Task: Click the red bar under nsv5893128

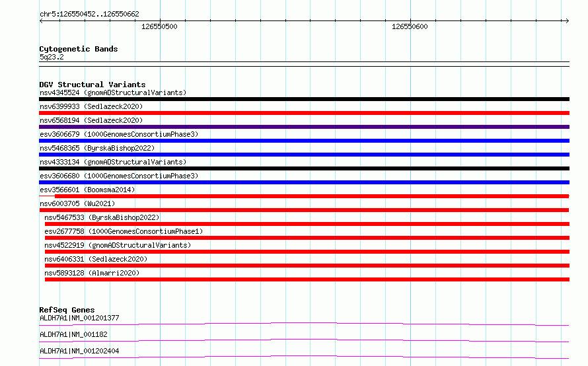Action: [x=307, y=279]
